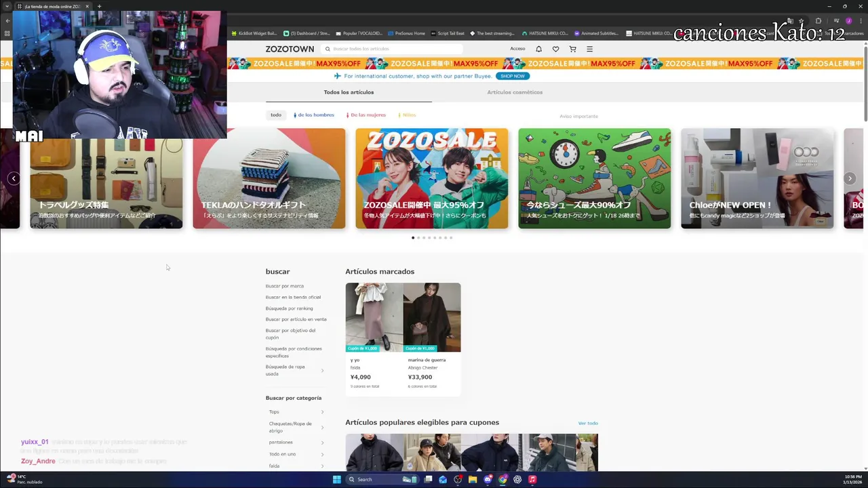Open the TEKLA hand towel gift banner
The image size is (868, 488).
point(269,178)
